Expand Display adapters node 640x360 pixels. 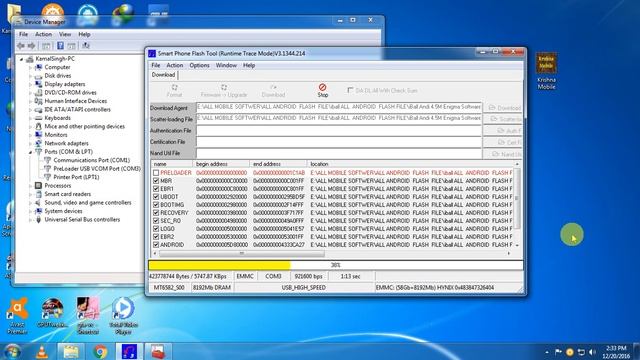(x=30, y=84)
